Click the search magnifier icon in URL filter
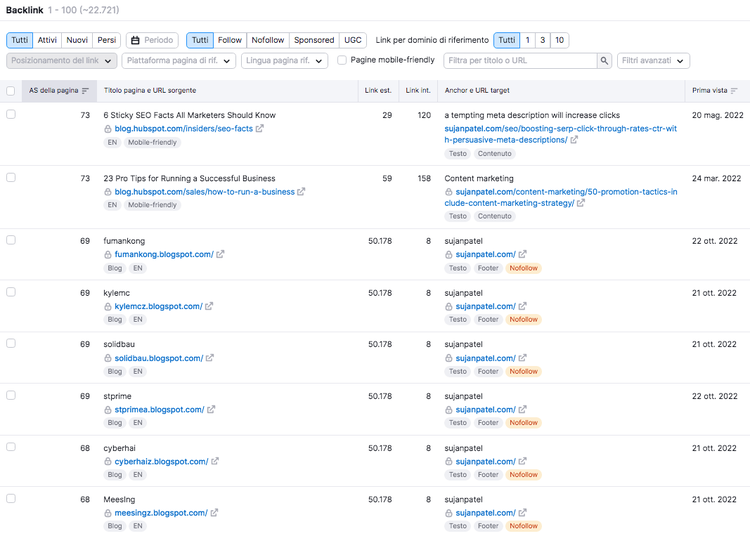The height and width of the screenshot is (536, 750). click(604, 61)
